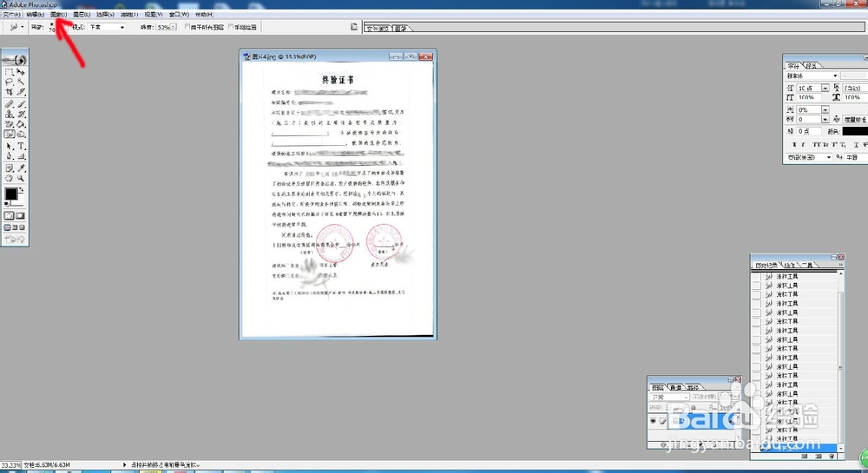Switch to Quick Mask mode

click(21, 216)
